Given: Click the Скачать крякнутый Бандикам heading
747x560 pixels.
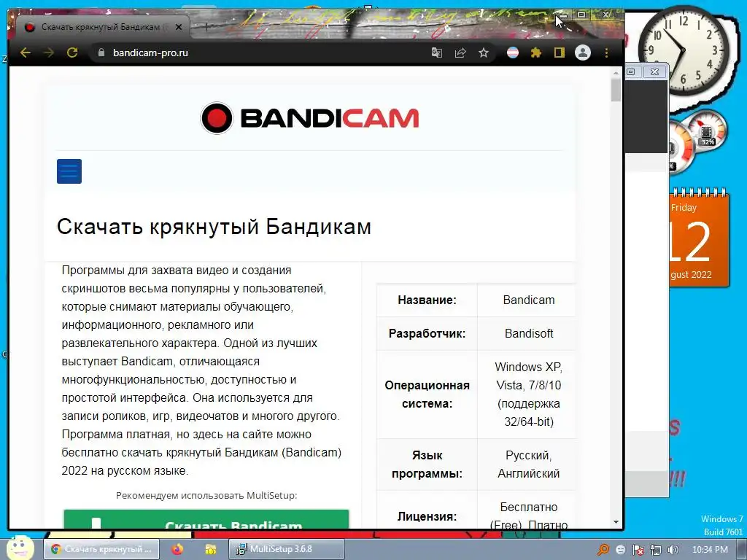Looking at the screenshot, I should [214, 227].
